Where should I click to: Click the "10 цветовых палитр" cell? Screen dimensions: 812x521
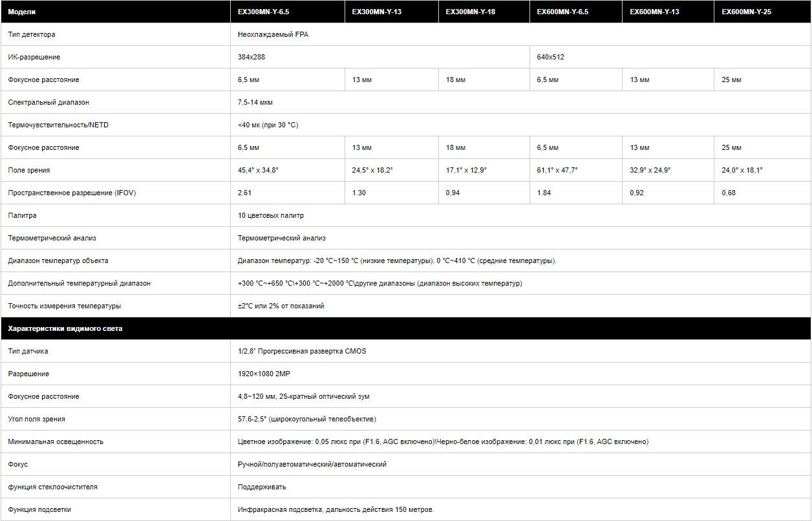point(271,215)
